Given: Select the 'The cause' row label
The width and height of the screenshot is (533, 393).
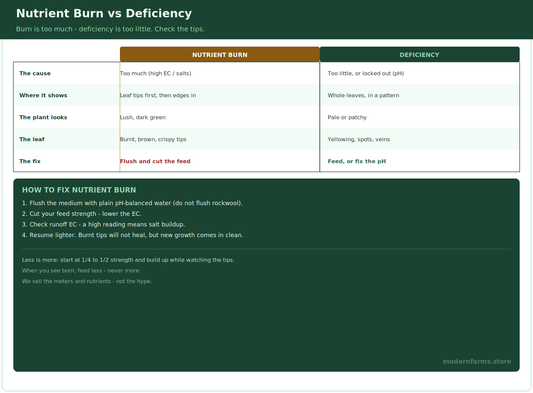Looking at the screenshot, I should (x=35, y=73).
